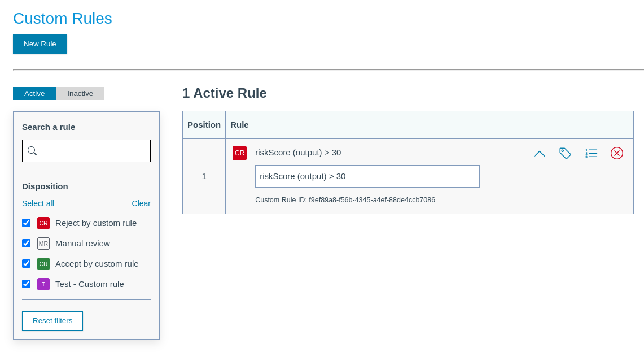Disable the Manual review filter checkbox

click(x=26, y=243)
